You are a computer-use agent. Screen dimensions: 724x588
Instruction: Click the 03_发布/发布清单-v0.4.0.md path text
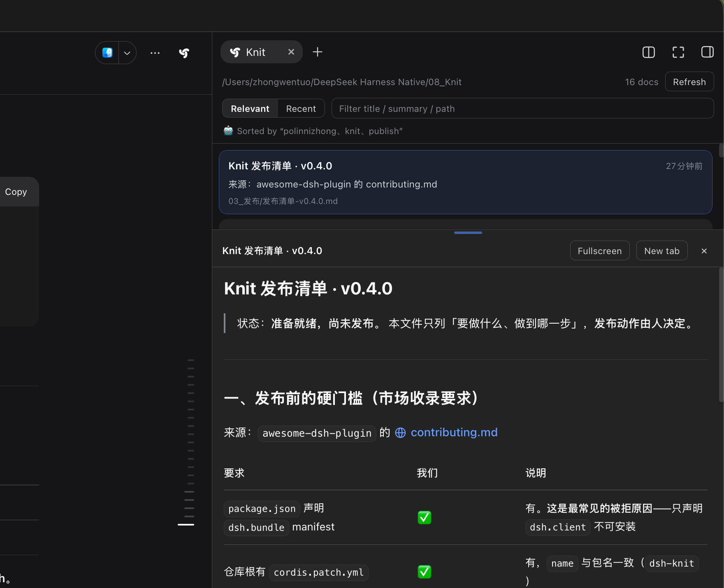pos(283,201)
